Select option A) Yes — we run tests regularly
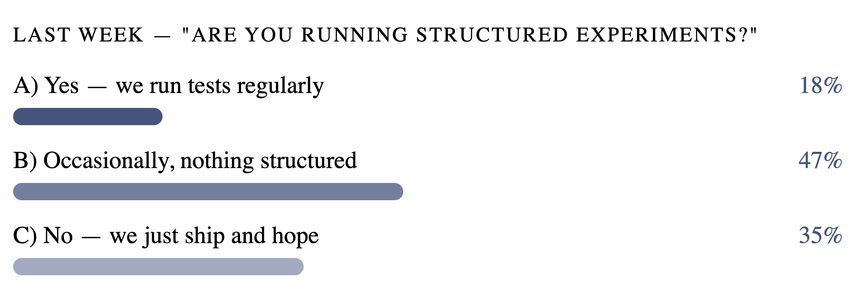868x296 pixels. point(169,86)
